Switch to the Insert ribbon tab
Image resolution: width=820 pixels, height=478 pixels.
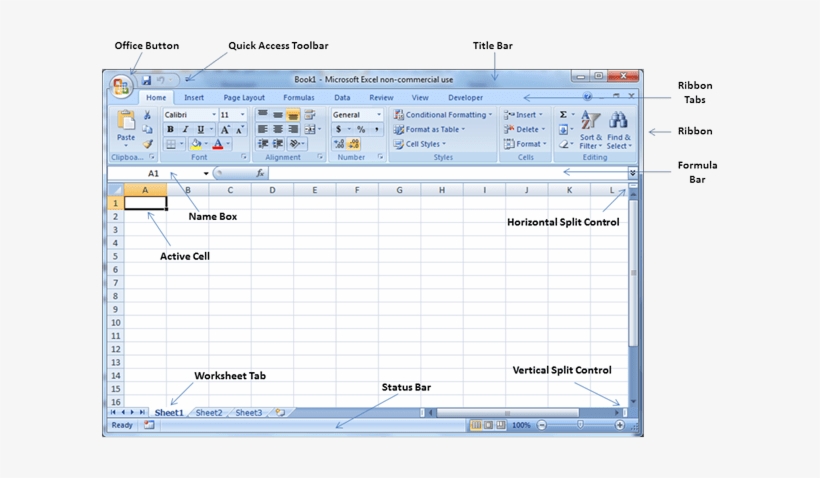click(x=194, y=97)
